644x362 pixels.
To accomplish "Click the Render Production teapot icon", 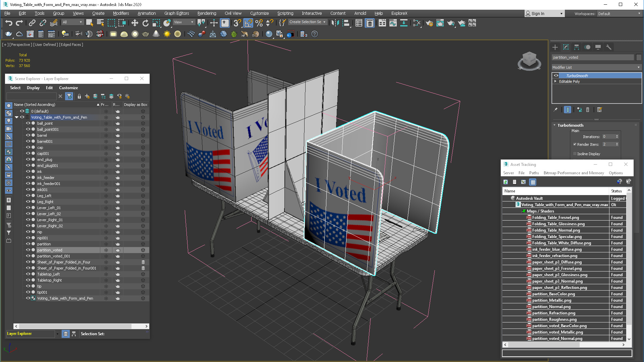I will (451, 23).
